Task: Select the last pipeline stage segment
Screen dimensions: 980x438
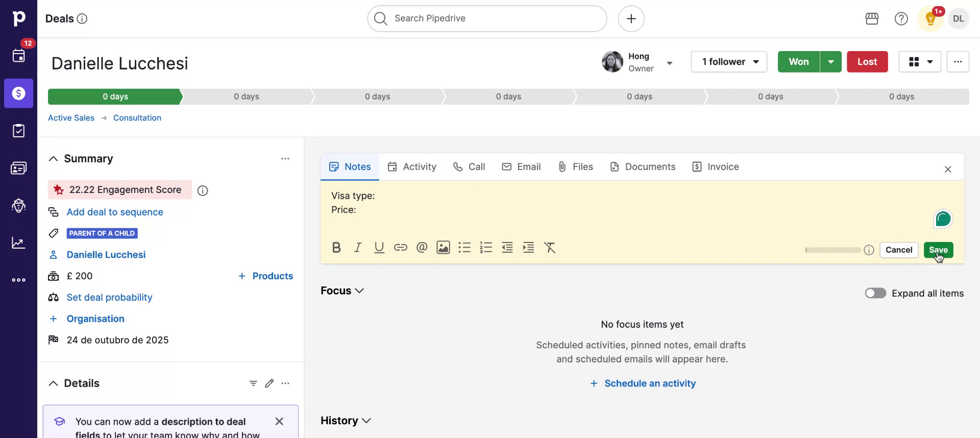Action: 902,96
